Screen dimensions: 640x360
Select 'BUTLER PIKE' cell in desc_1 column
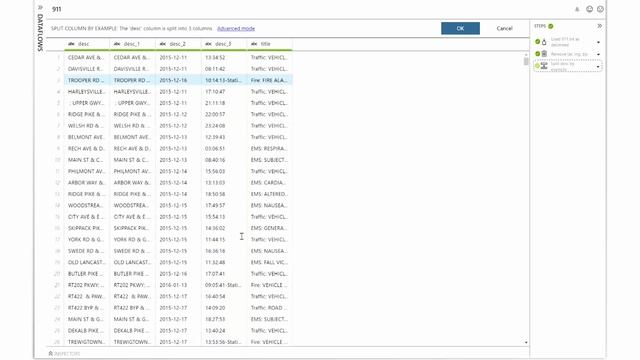(x=132, y=274)
